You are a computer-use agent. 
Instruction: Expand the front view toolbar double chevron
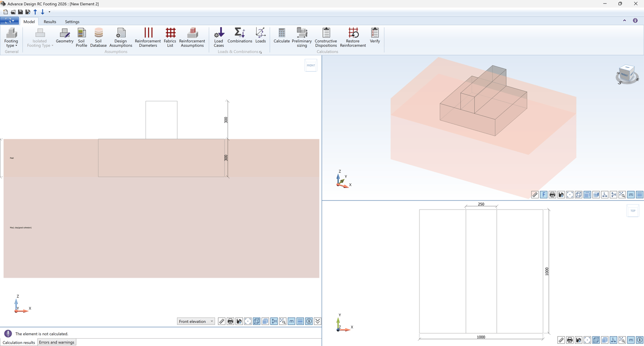tap(318, 322)
